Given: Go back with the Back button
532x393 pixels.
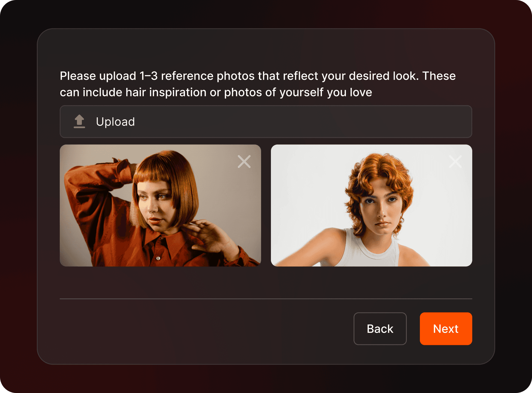Looking at the screenshot, I should coord(380,329).
